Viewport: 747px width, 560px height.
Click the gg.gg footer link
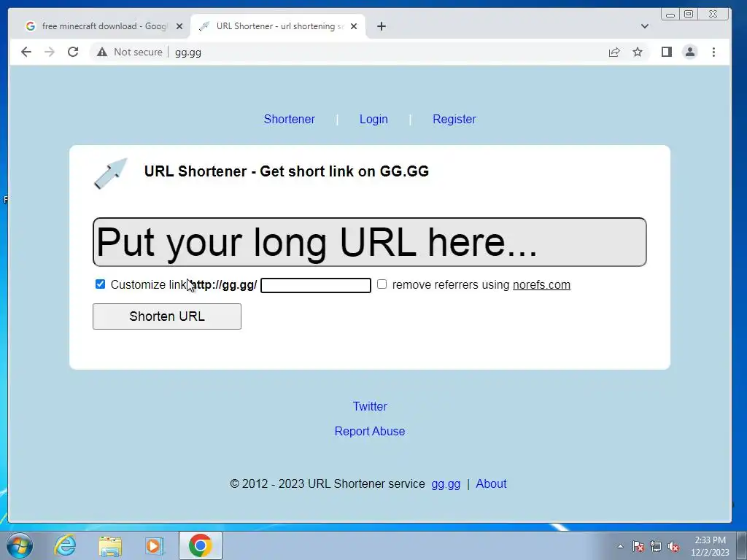pyautogui.click(x=446, y=484)
